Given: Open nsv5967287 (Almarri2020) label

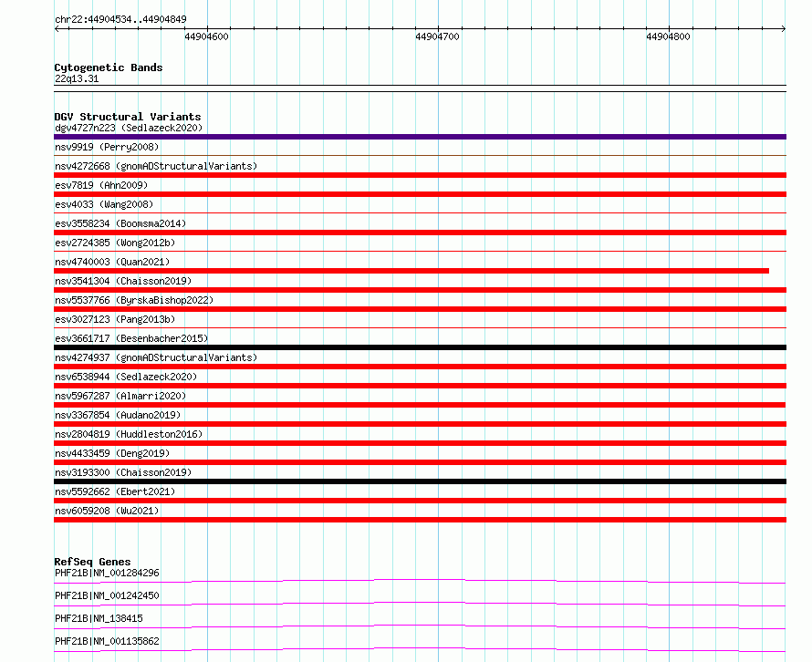Looking at the screenshot, I should [x=120, y=396].
